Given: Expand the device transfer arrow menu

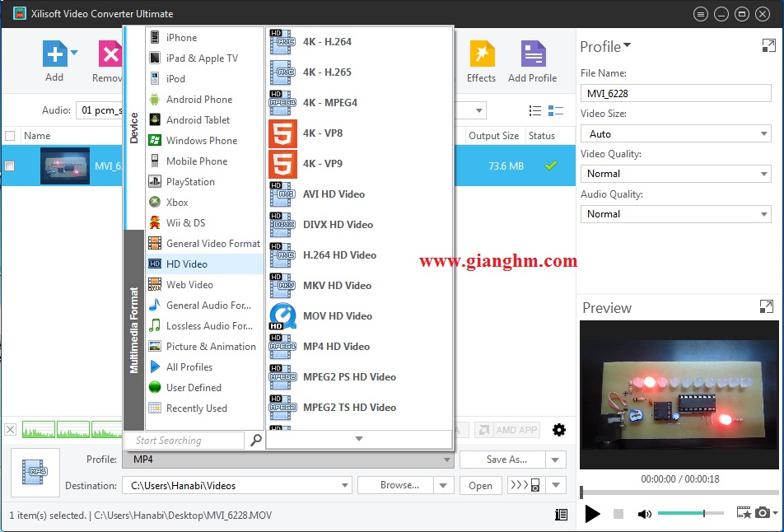Looking at the screenshot, I should (556, 485).
